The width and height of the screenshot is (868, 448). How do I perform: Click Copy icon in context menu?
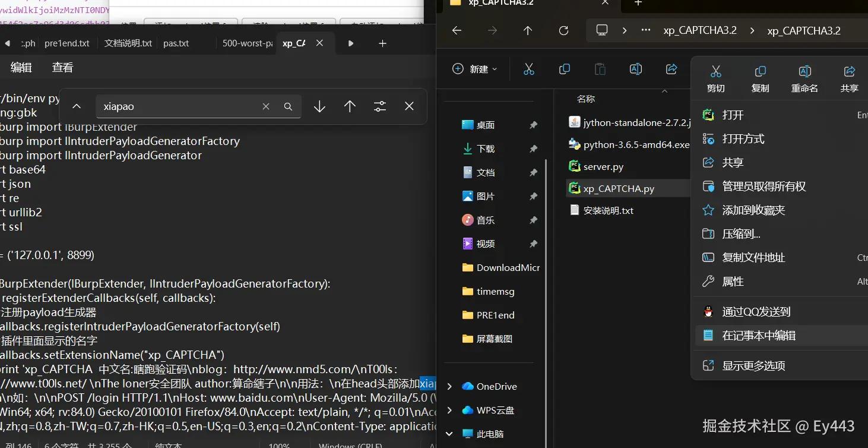[x=760, y=72]
